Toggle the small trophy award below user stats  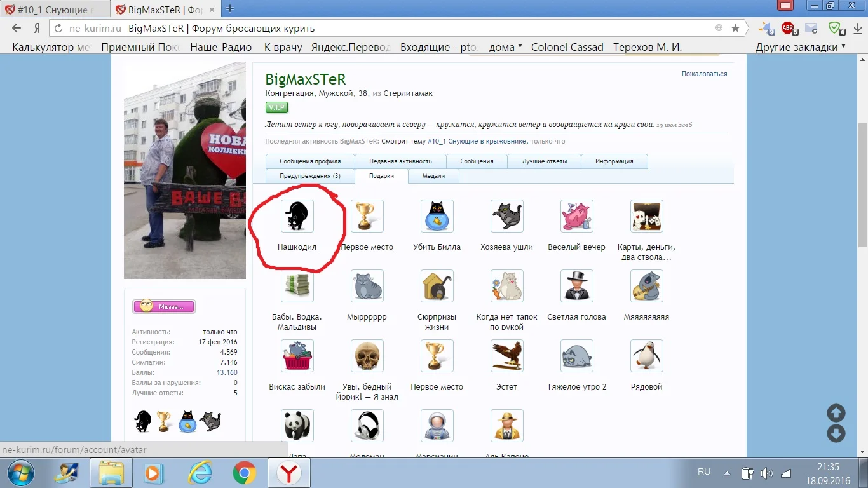[x=164, y=421]
